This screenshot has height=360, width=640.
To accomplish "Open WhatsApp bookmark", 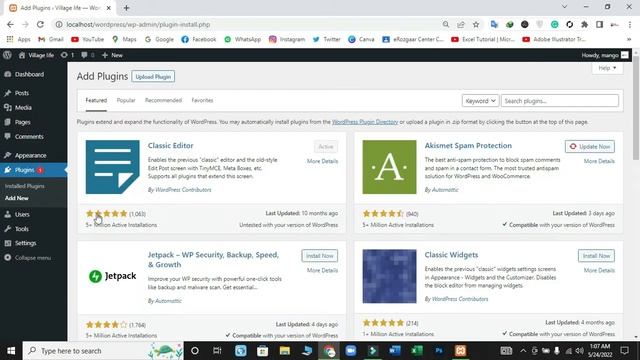I will (x=243, y=40).
